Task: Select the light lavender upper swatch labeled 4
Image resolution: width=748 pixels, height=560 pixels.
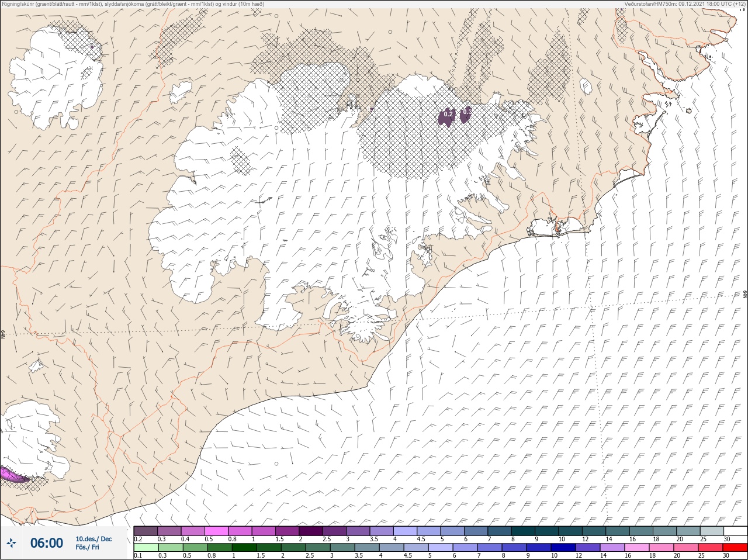Action: (x=405, y=531)
